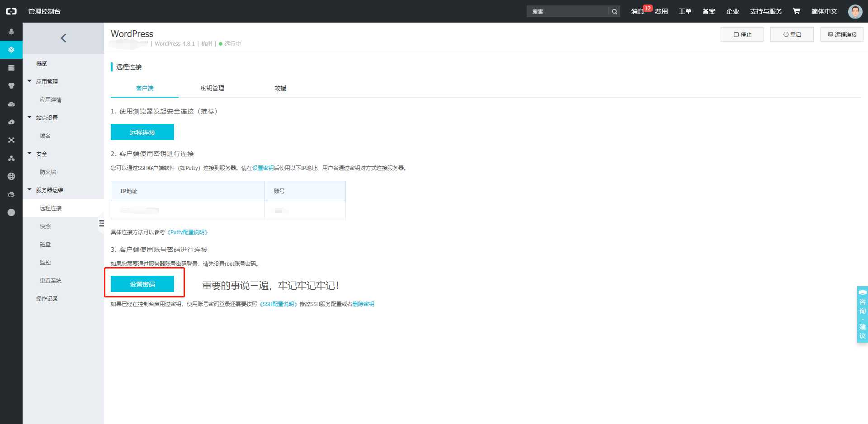Click the back arrow in sidebar header
This screenshot has height=424, width=868.
63,38
